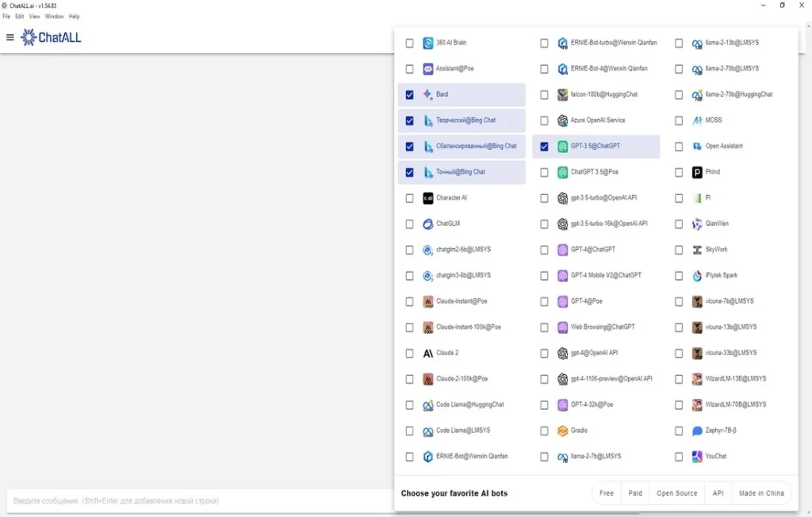Check the gpt-3.5-turbo@OpenAI API box
This screenshot has width=812, height=517.
coord(544,198)
